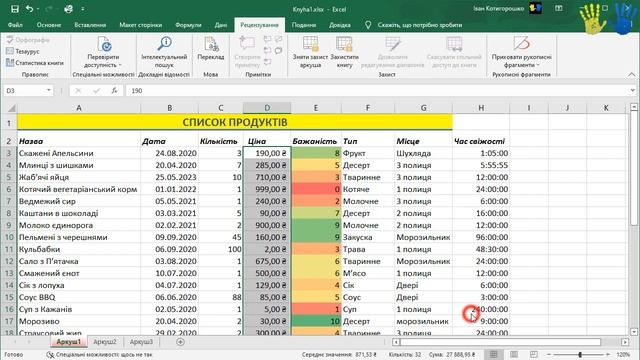Open Інтелектуальний пошук
The height and width of the screenshot is (360, 640).
(164, 52)
